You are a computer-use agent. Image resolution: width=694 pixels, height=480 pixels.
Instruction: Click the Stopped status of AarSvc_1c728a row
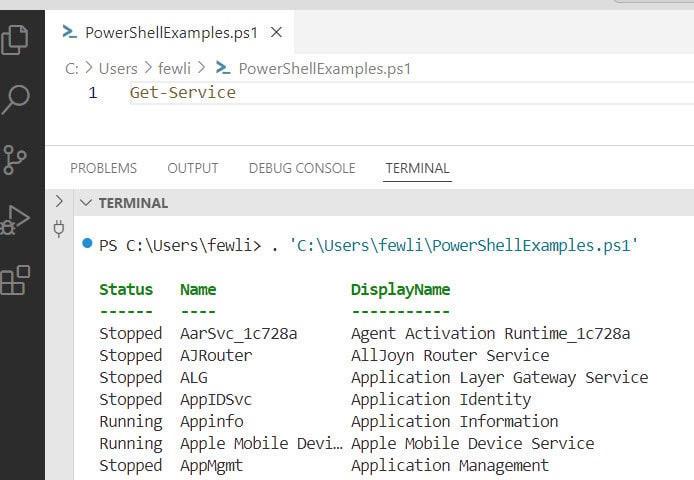[131, 333]
